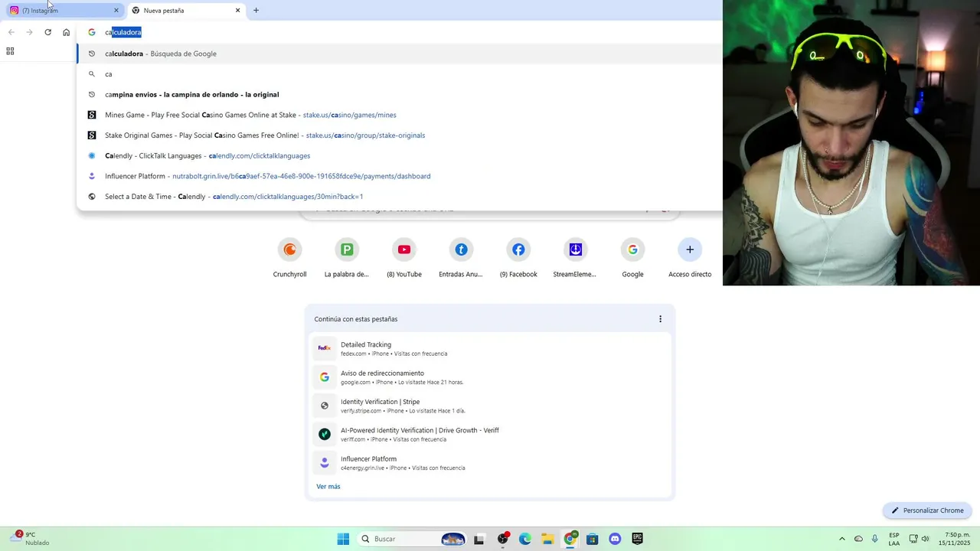
Task: Open the La palabra de... shortcut
Action: coord(347,258)
